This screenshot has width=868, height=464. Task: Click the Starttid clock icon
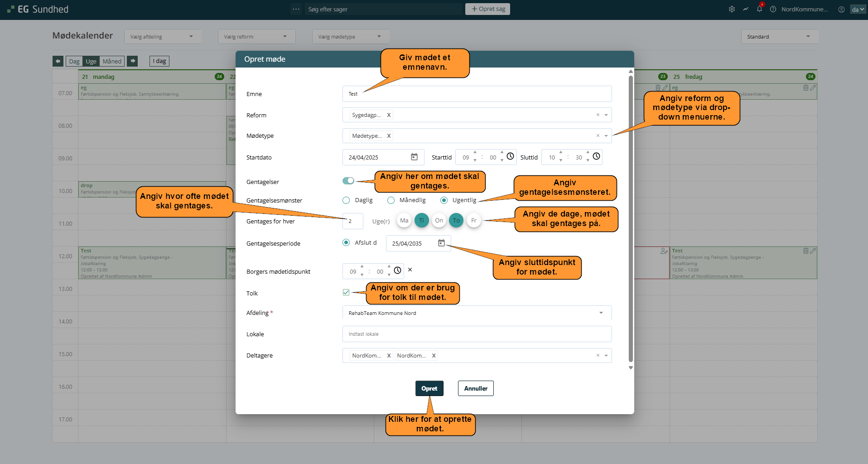[x=510, y=156]
